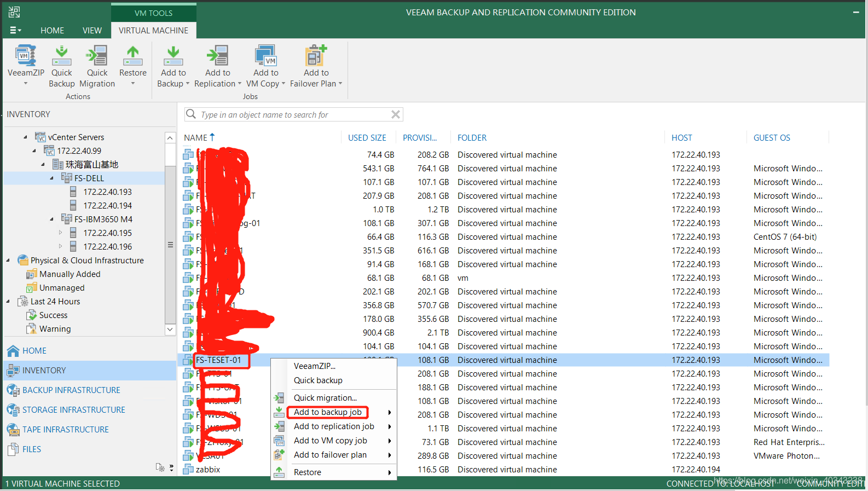Collapse the Last 24 Hours node
The image size is (868, 491).
pyautogui.click(x=8, y=302)
